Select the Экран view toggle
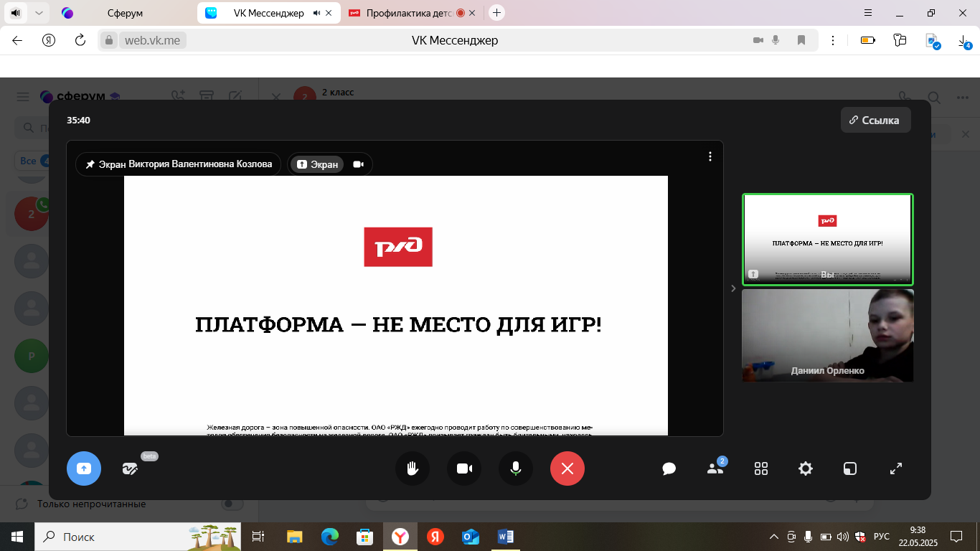This screenshot has width=980, height=551. coord(317,164)
